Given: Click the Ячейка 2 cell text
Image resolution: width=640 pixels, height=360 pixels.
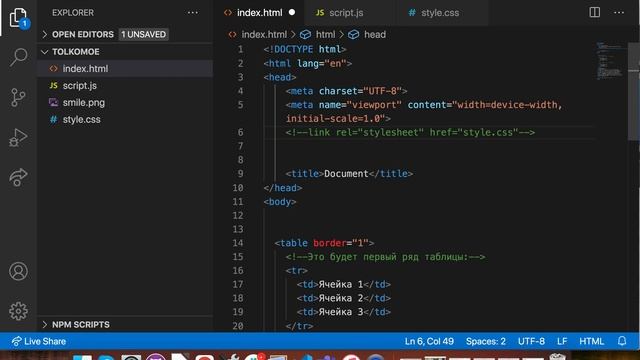Looking at the screenshot, I should point(340,298).
